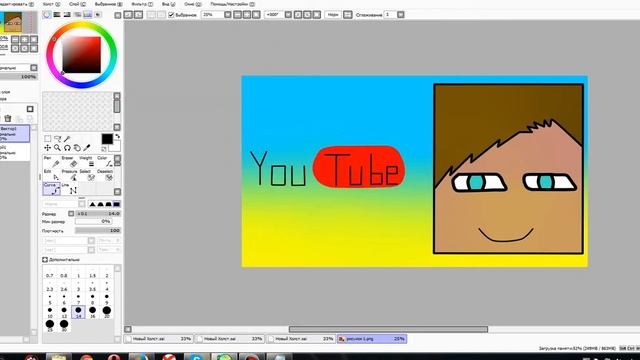Pick the vector Deselect tool
The width and height of the screenshot is (640, 360).
(105, 175)
